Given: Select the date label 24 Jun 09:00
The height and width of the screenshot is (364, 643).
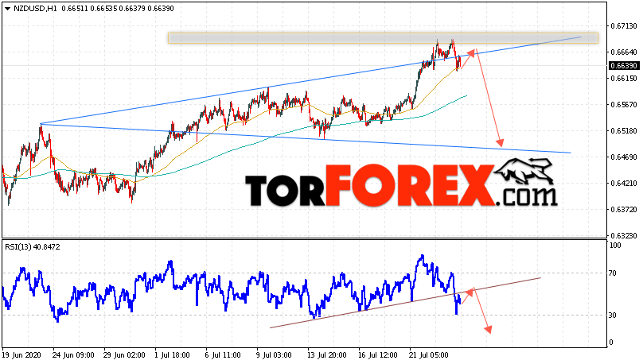Looking at the screenshot, I should 73,354.
